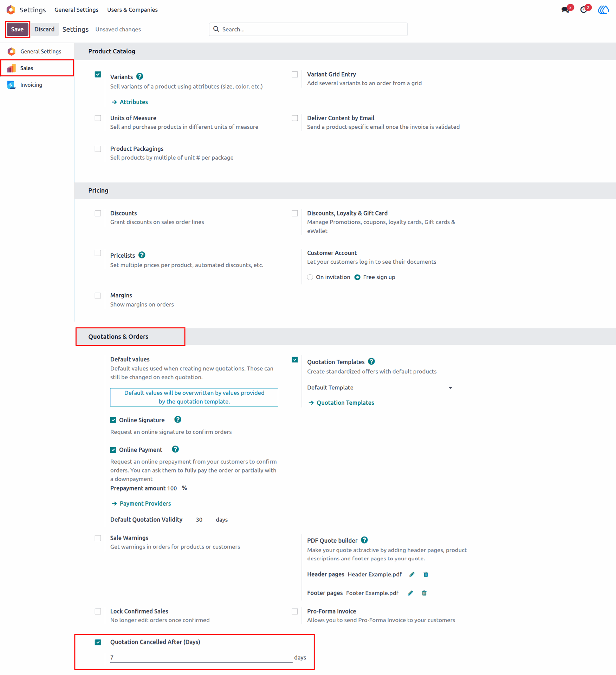The width and height of the screenshot is (616, 675).
Task: Select the Free sign up radio option
Action: pos(357,277)
